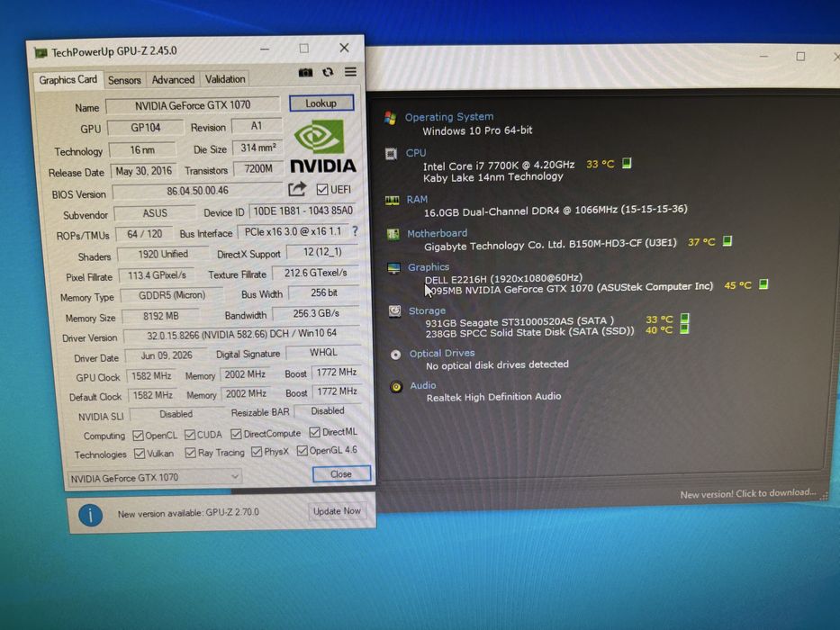Open the Motherboard section link in Speccy

pyautogui.click(x=438, y=233)
